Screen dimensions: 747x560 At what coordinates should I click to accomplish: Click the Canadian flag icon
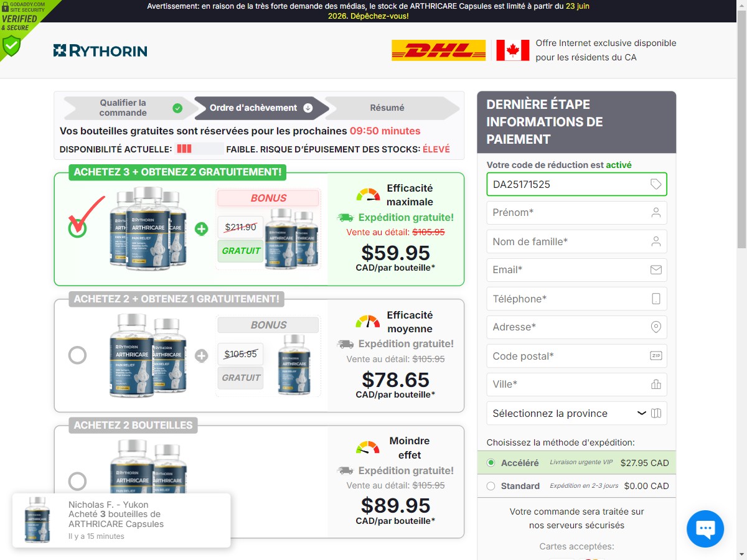click(512, 50)
